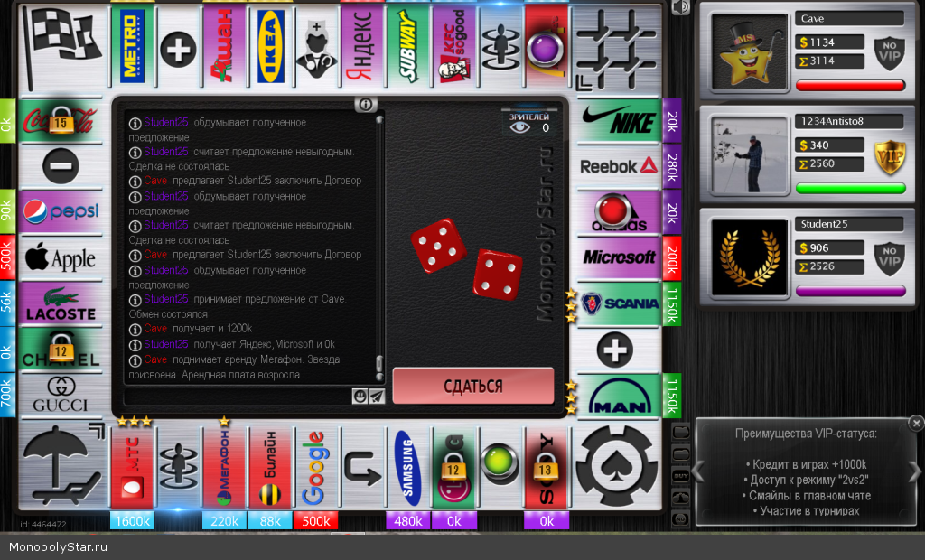Select the SUBWAY property cell
The image size is (925, 560).
click(407, 47)
